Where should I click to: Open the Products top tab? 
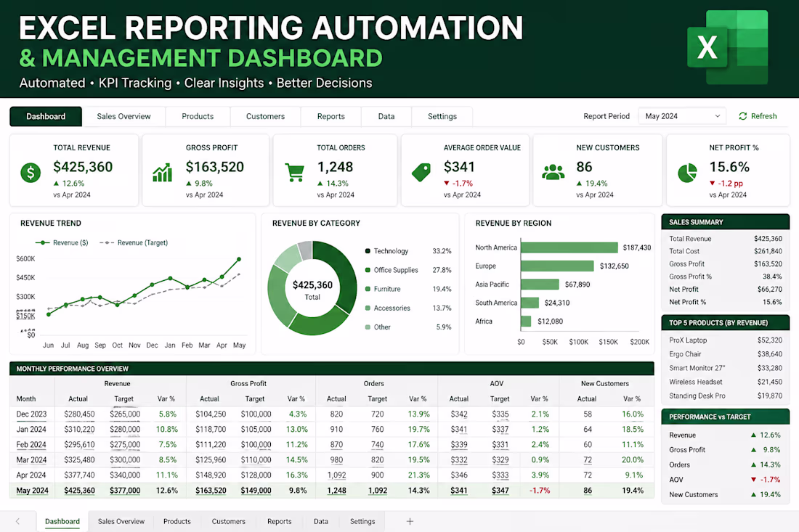198,116
